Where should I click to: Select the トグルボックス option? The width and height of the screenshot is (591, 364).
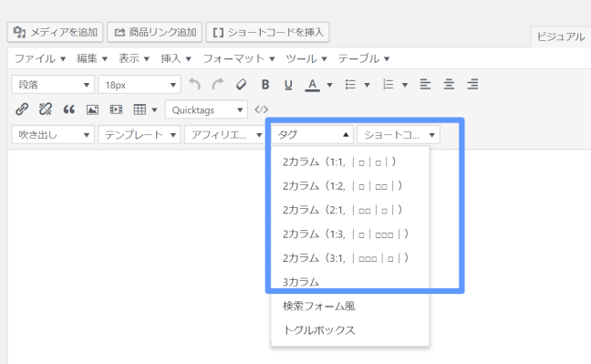350,330
